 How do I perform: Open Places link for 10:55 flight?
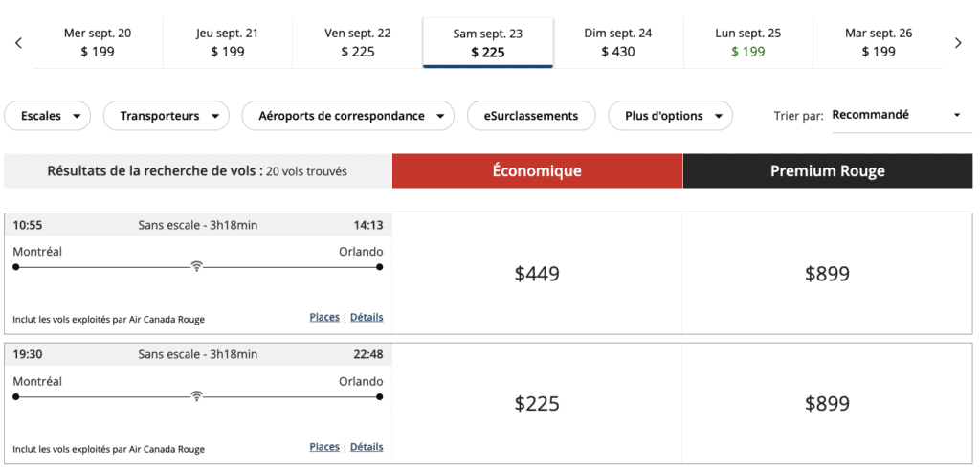324,317
